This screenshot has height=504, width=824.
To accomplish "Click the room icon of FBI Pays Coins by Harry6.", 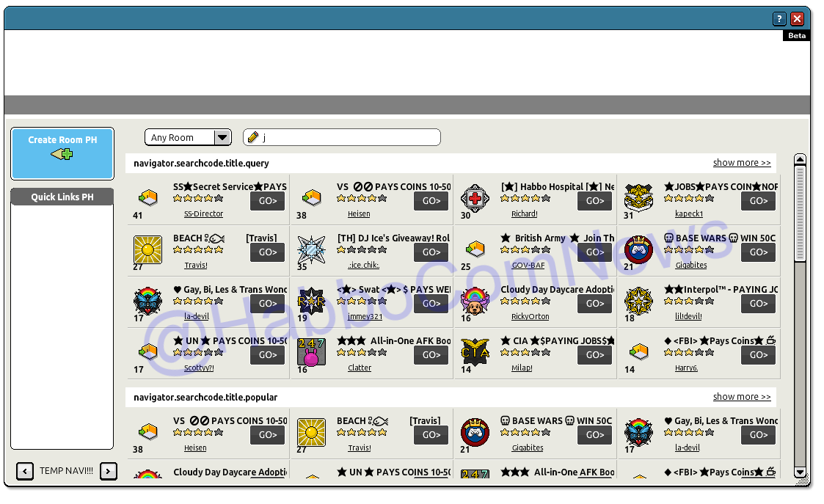I will tap(639, 351).
